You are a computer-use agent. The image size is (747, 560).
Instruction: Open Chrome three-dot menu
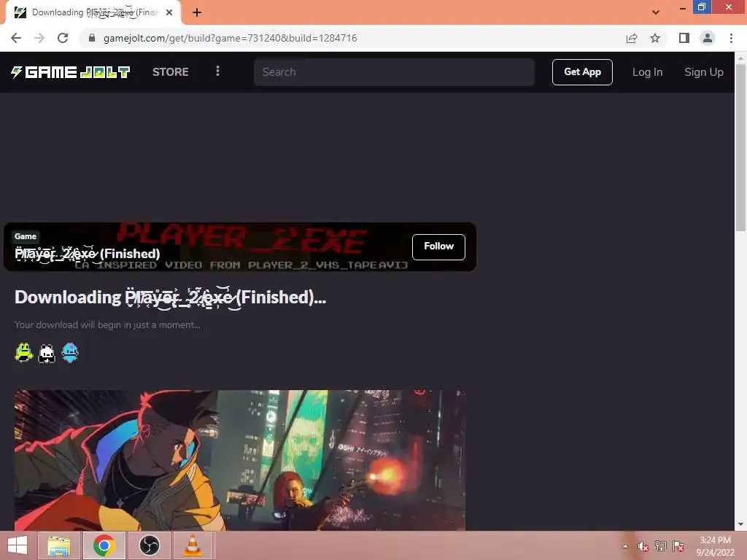click(731, 38)
